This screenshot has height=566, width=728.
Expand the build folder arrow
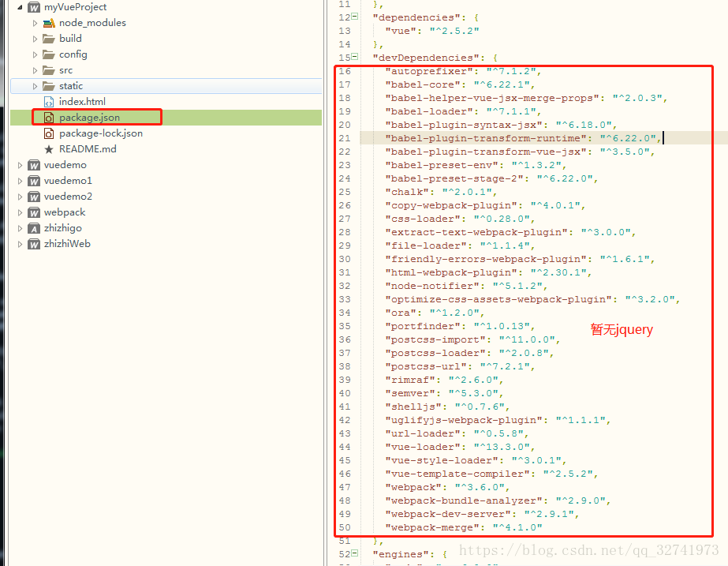pyautogui.click(x=35, y=39)
